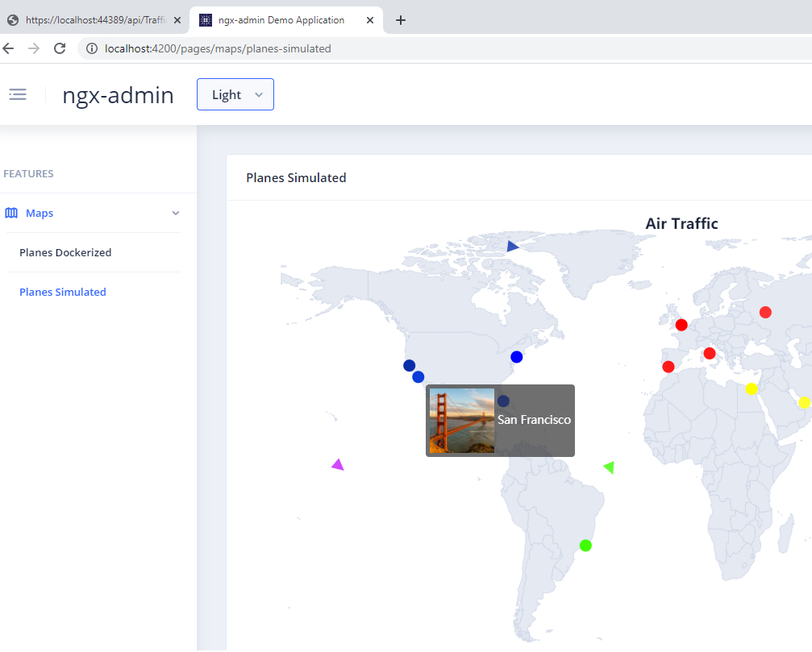Close the localhost:44389 api tab

[x=177, y=20]
